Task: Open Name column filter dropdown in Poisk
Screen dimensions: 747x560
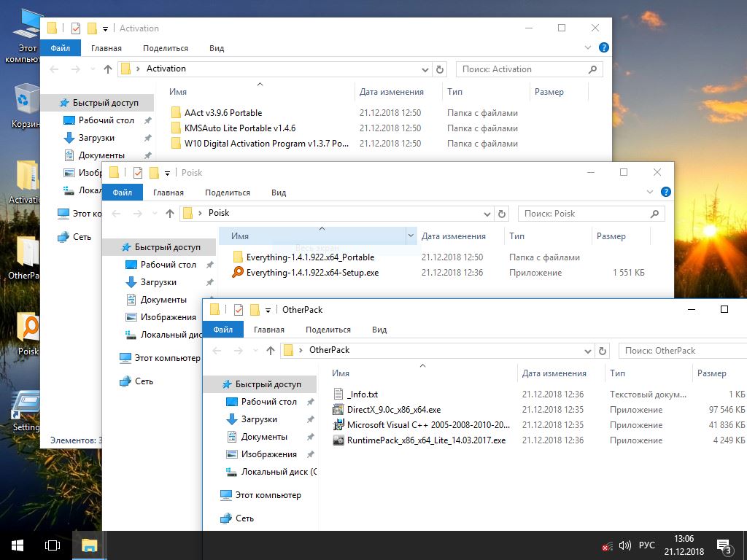Action: click(411, 236)
